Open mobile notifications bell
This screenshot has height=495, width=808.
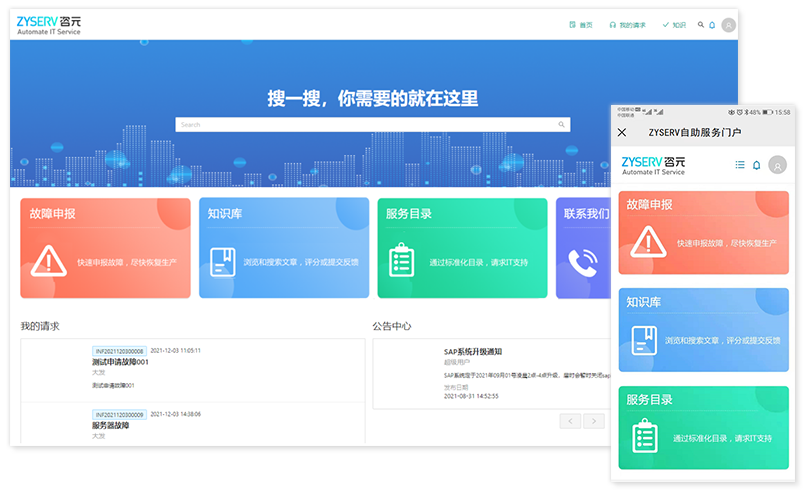coord(756,165)
